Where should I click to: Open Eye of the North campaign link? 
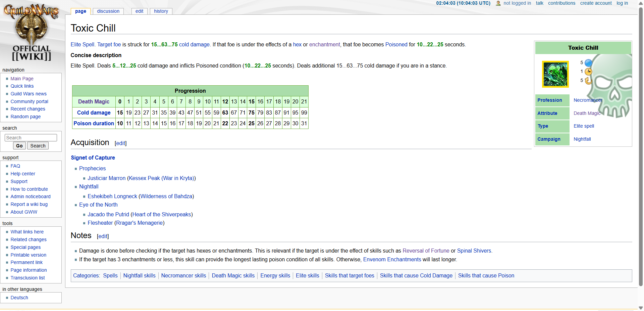(x=98, y=205)
